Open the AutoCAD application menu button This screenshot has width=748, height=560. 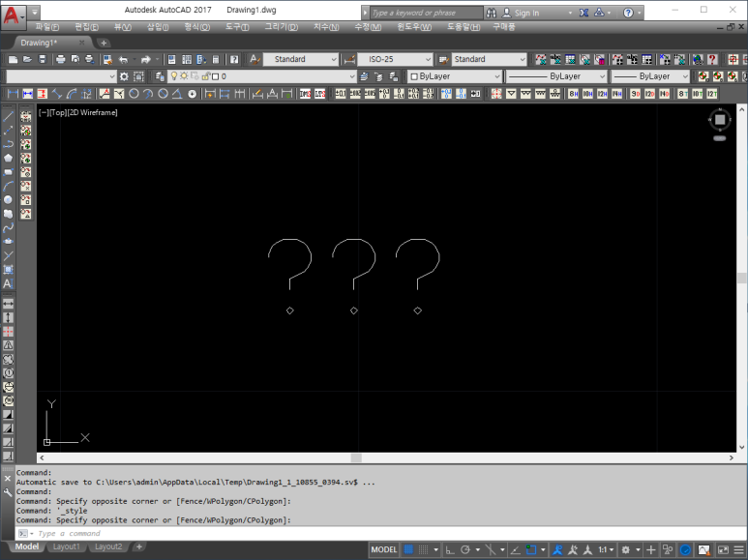(13, 15)
